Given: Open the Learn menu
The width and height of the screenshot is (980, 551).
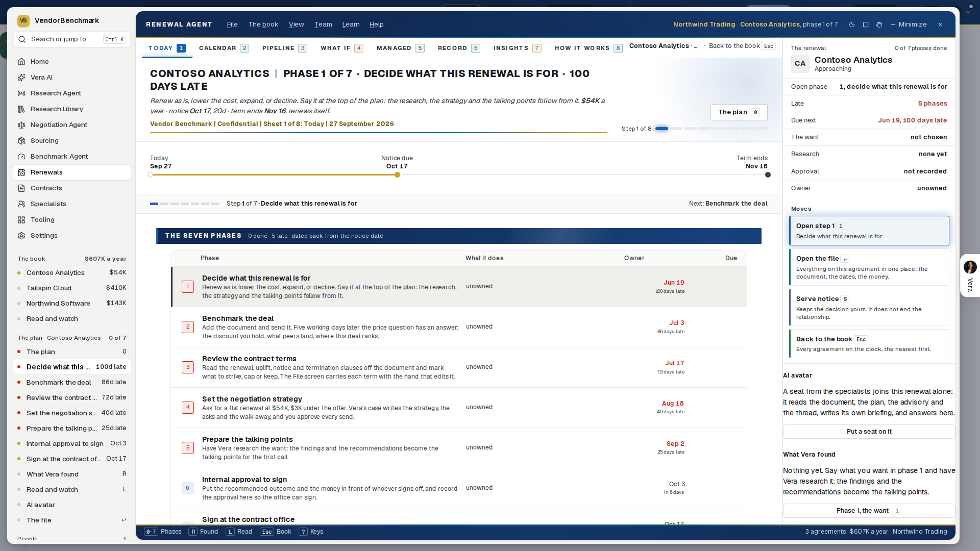Looking at the screenshot, I should [x=351, y=24].
